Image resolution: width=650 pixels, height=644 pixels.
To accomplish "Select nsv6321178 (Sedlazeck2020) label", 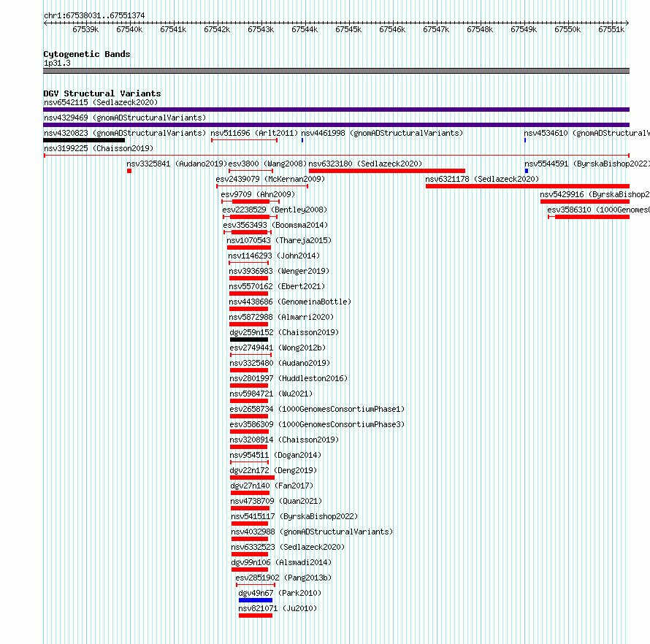I will pos(482,179).
